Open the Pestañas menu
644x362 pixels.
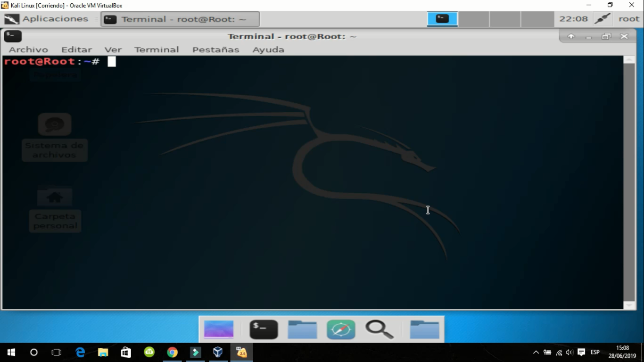(x=215, y=49)
